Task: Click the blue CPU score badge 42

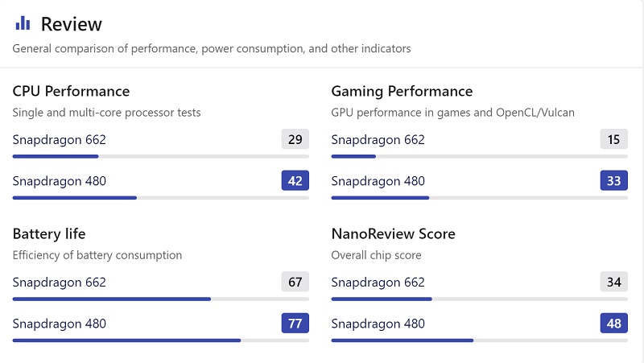Action: 295,181
